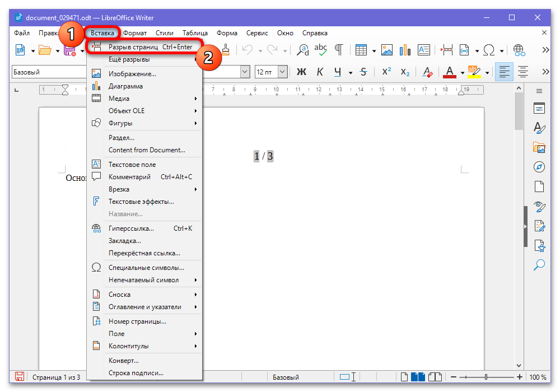Toggle bold formatting (Ж)

301,72
